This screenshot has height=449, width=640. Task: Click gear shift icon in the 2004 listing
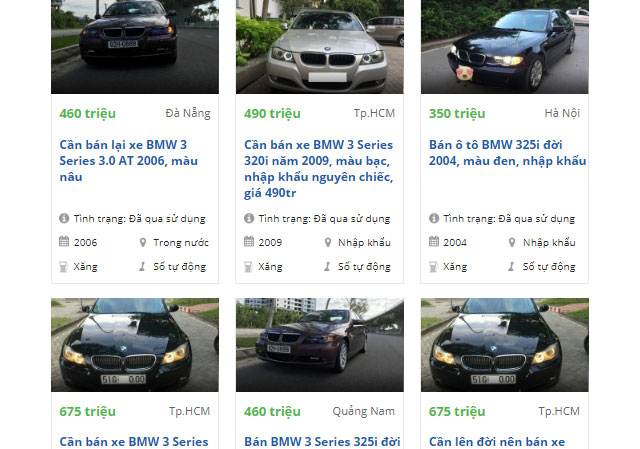[511, 267]
